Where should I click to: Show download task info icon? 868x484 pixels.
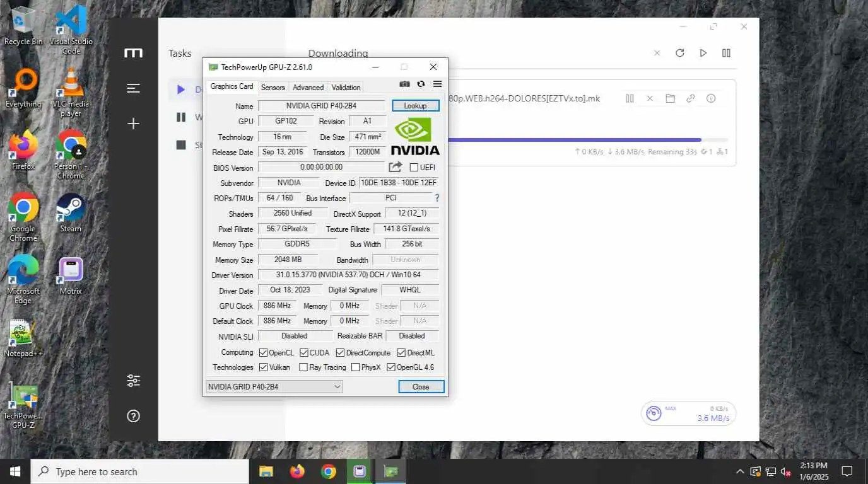pyautogui.click(x=711, y=98)
